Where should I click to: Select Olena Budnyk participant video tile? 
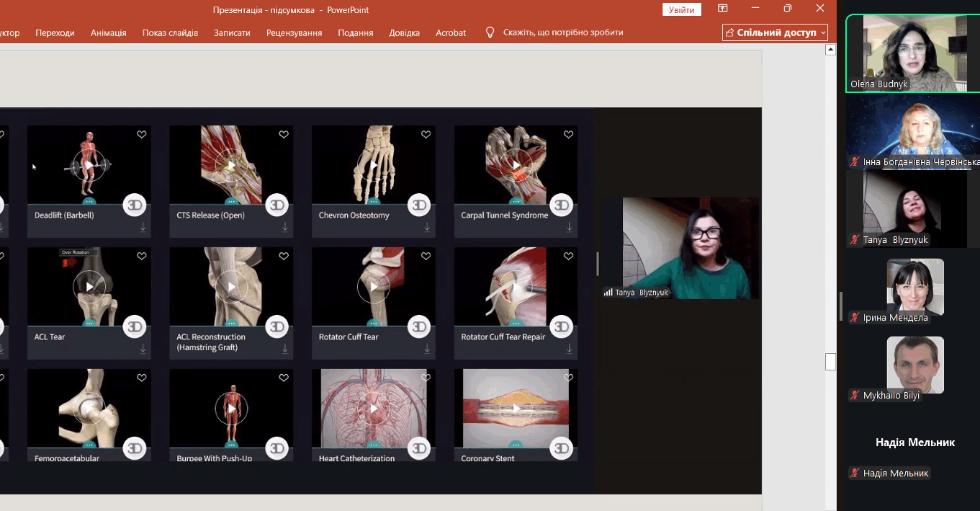coord(912,53)
